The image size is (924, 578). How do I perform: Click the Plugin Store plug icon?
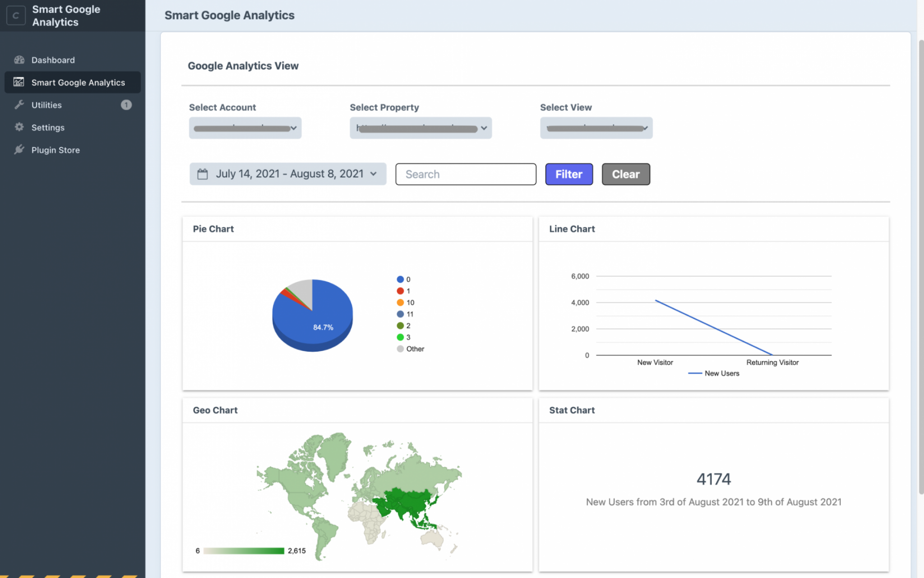(19, 150)
